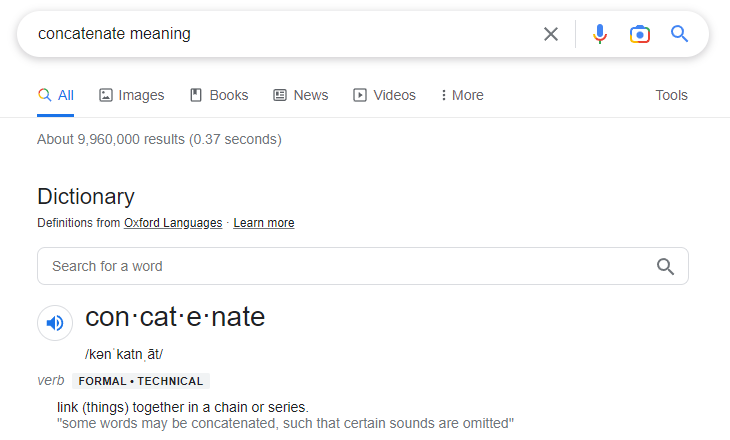Switch to the Books tab

pos(219,95)
